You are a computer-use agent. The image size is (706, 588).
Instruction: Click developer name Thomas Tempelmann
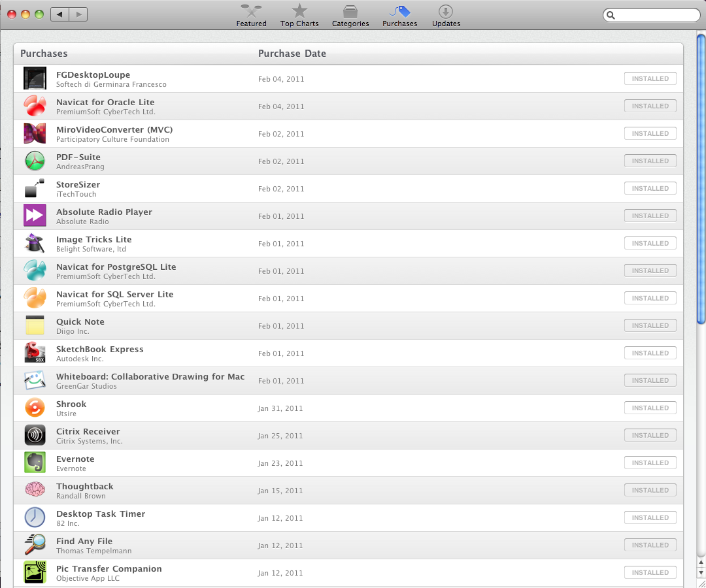tap(93, 551)
